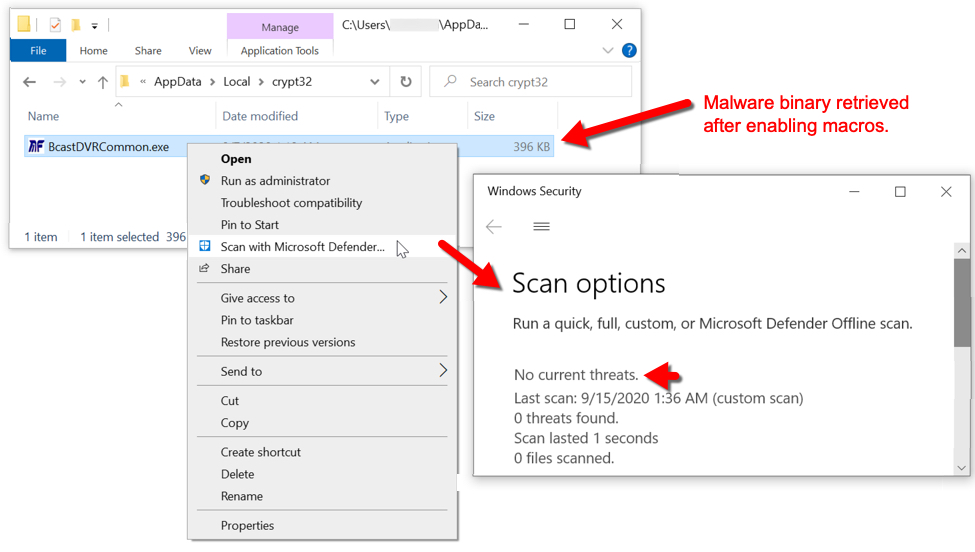Viewport: 975px width, 552px height.
Task: Click the scroll up arrow in Windows Security
Action: click(x=962, y=251)
